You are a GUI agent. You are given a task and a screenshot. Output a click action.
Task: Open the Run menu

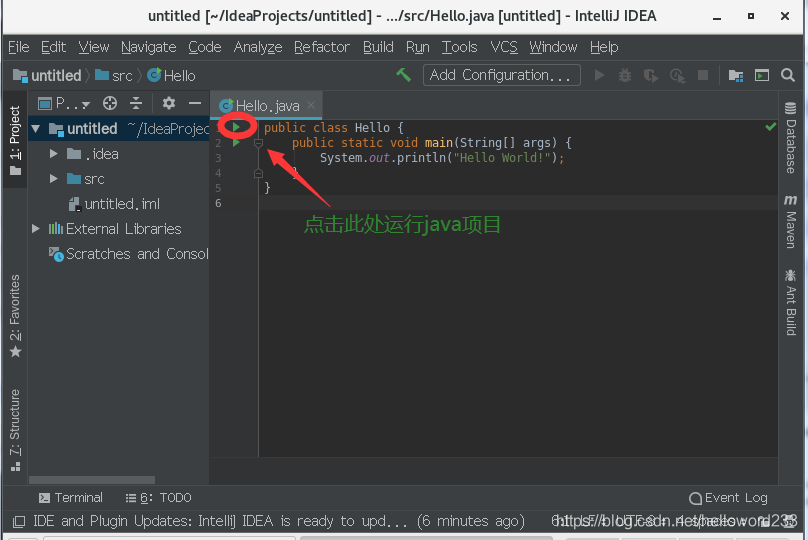[417, 47]
